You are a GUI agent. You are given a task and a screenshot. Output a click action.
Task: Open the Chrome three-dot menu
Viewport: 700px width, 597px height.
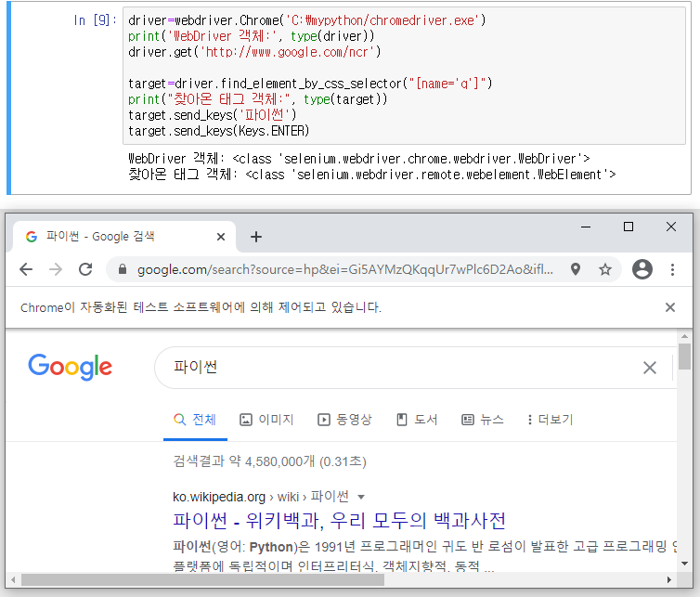click(672, 269)
